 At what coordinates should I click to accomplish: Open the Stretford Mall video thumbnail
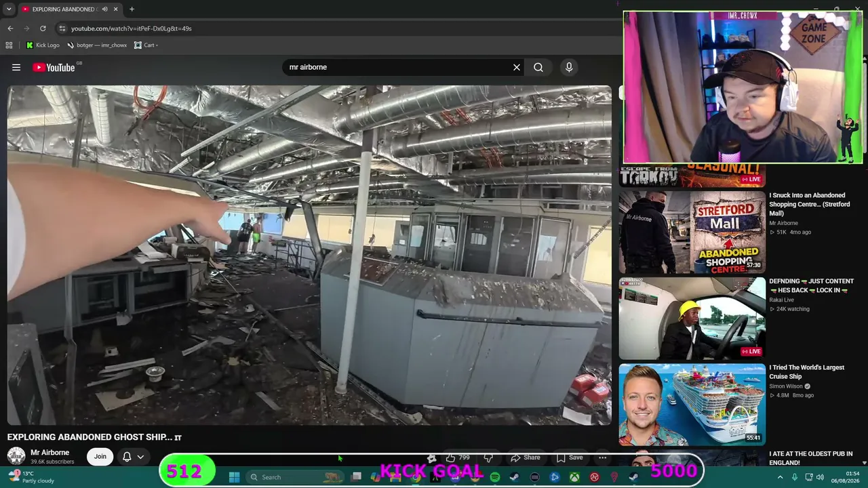(x=692, y=232)
